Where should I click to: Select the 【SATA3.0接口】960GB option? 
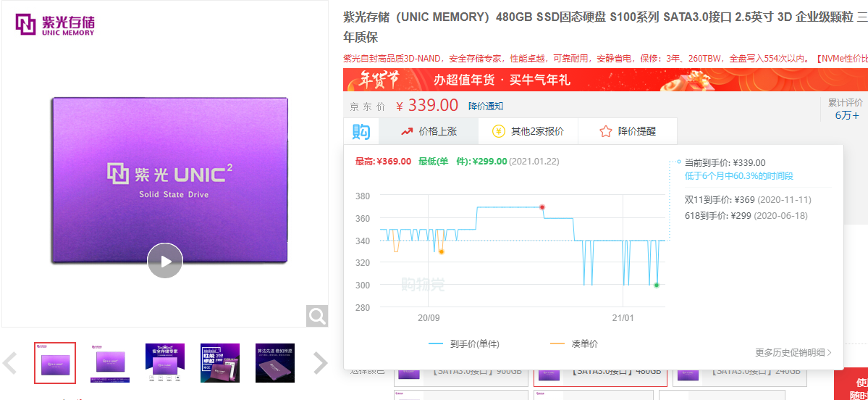[460, 377]
